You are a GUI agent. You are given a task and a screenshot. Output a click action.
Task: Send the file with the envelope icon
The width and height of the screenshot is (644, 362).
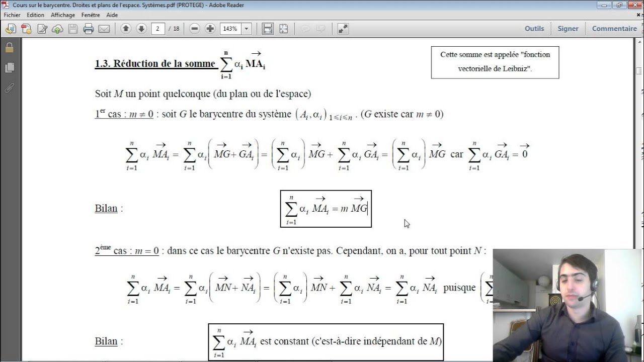click(x=104, y=29)
